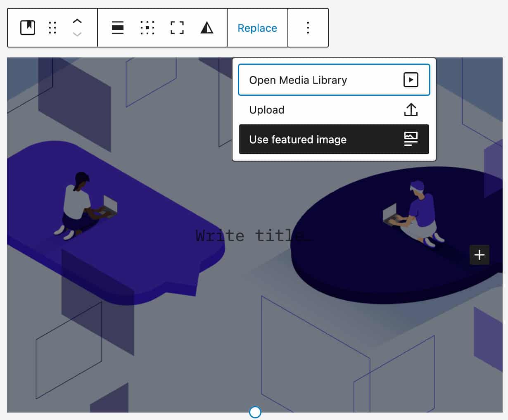Click the featured image icon in the menu

pyautogui.click(x=411, y=139)
